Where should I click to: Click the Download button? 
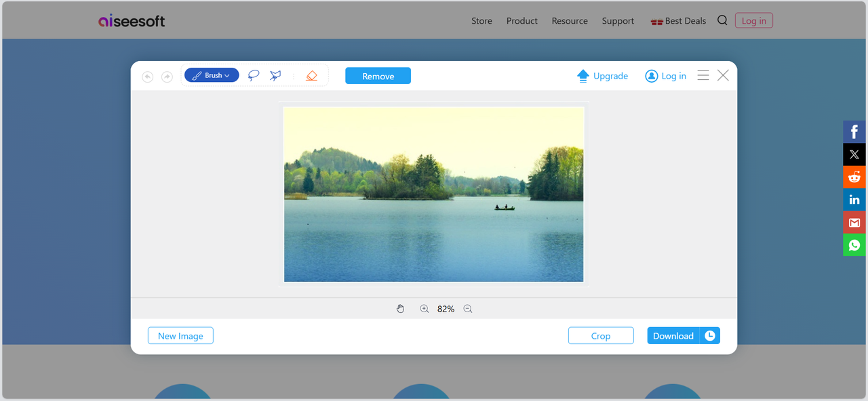[673, 335]
